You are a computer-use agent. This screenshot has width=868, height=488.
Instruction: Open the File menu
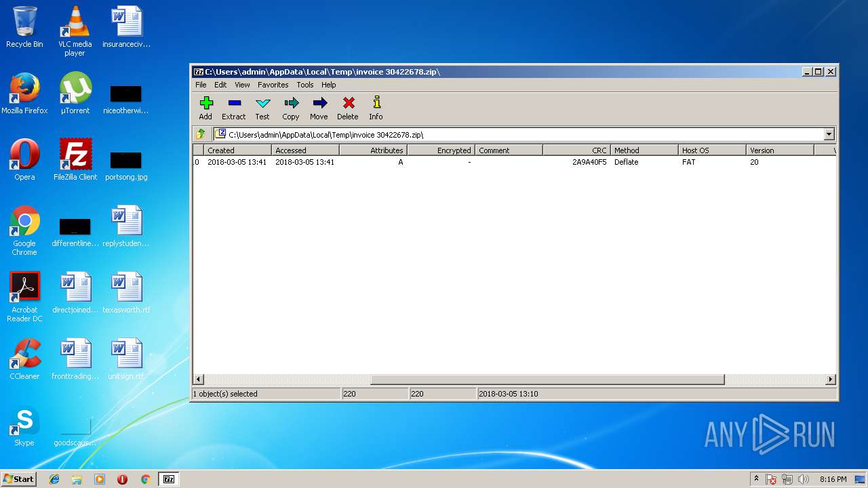pos(201,85)
